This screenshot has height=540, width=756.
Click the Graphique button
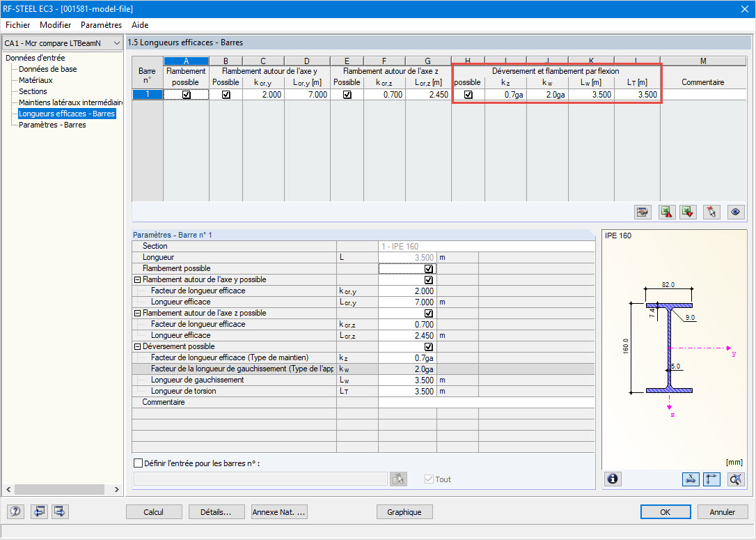[x=404, y=512]
